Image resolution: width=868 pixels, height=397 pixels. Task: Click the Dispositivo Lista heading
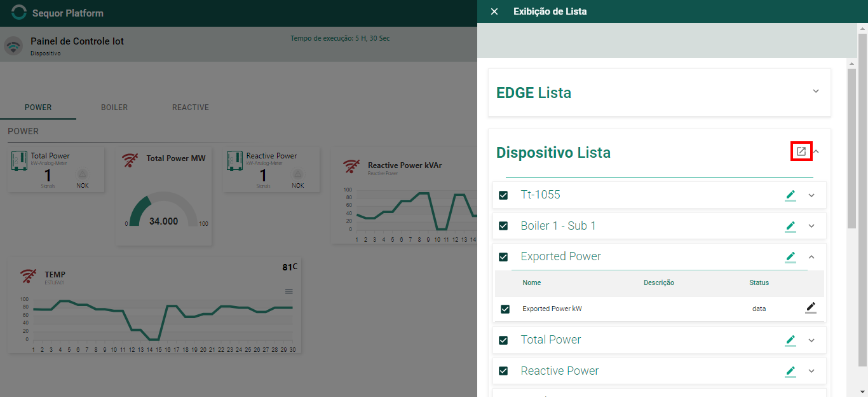(553, 153)
